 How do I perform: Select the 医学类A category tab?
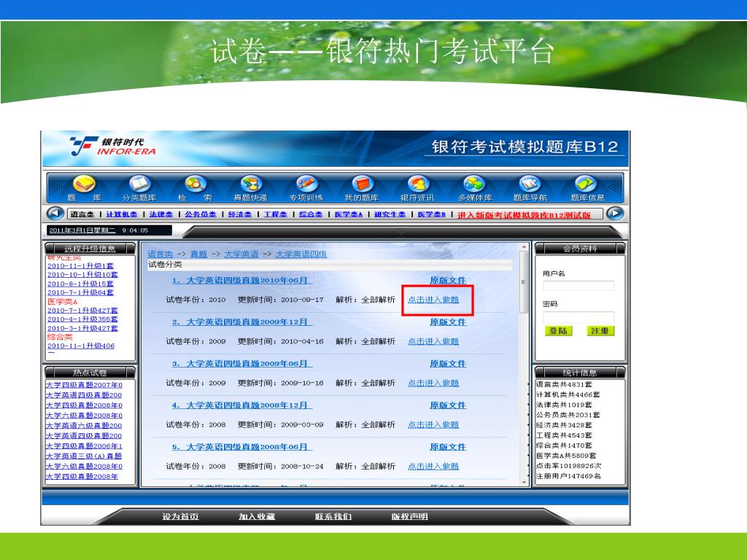coord(349,214)
